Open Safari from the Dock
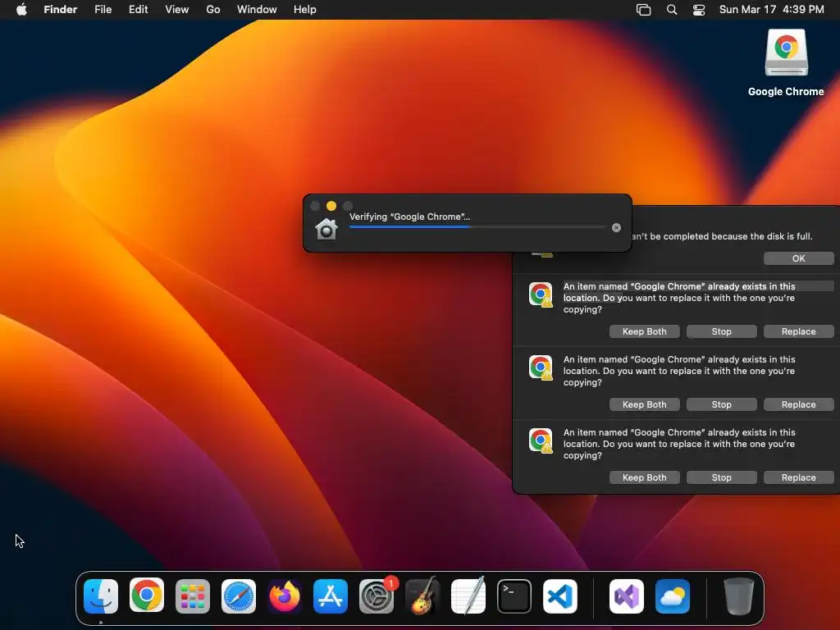The height and width of the screenshot is (630, 840). (239, 596)
